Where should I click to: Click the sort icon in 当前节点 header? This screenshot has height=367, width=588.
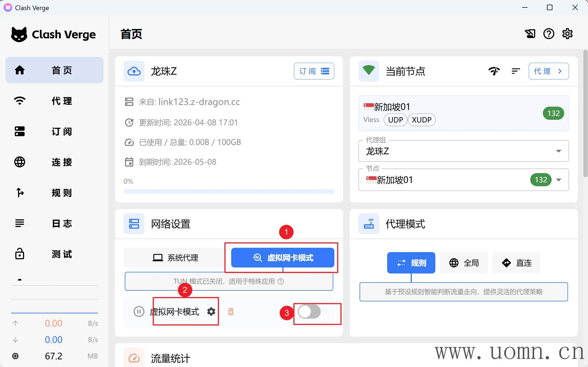(x=515, y=71)
